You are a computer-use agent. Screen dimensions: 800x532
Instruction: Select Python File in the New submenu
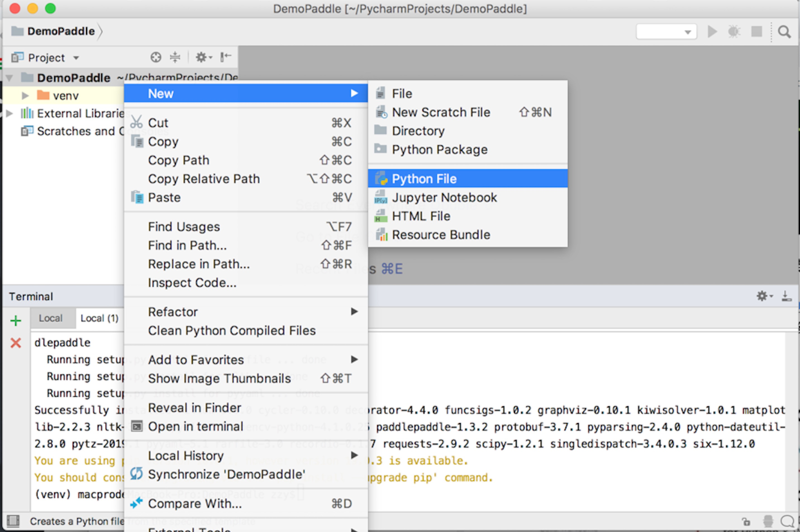[x=467, y=179]
